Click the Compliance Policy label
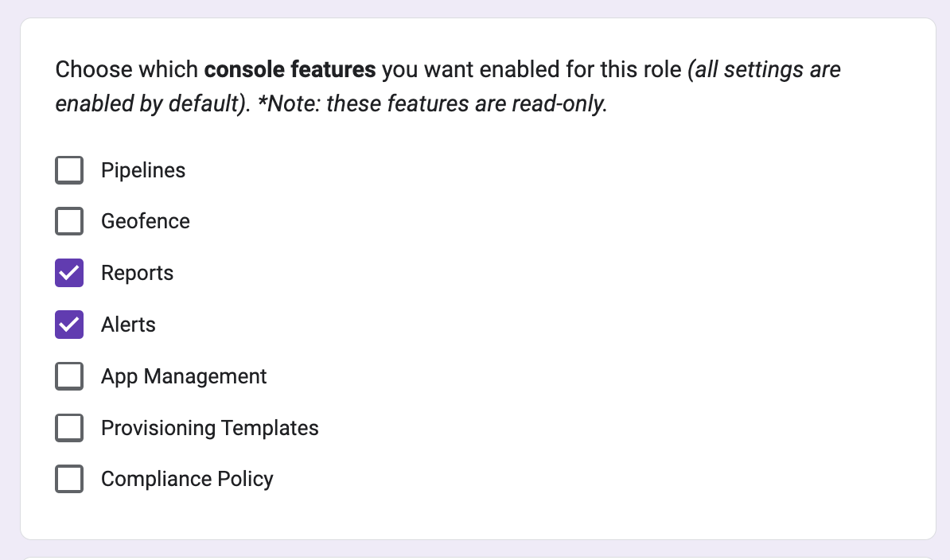 pyautogui.click(x=187, y=479)
